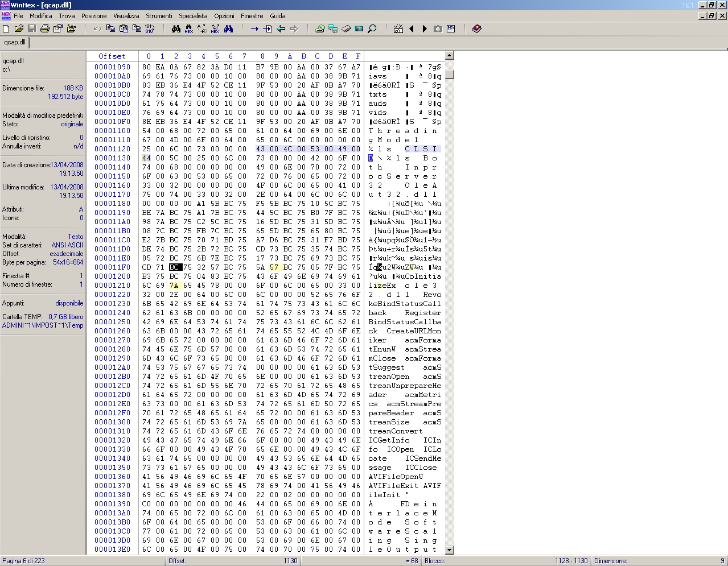Open file properties icon next to the printer
Screen dimensions: 728x566
(58, 28)
